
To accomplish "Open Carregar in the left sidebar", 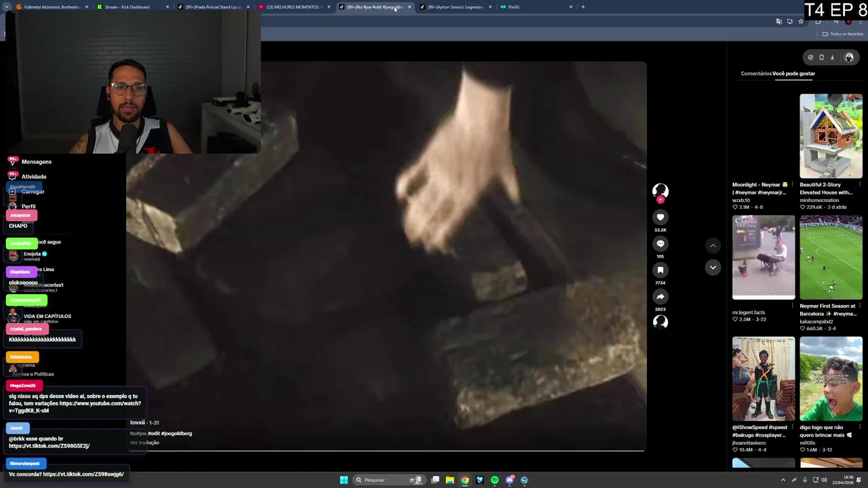I will pyautogui.click(x=33, y=192).
